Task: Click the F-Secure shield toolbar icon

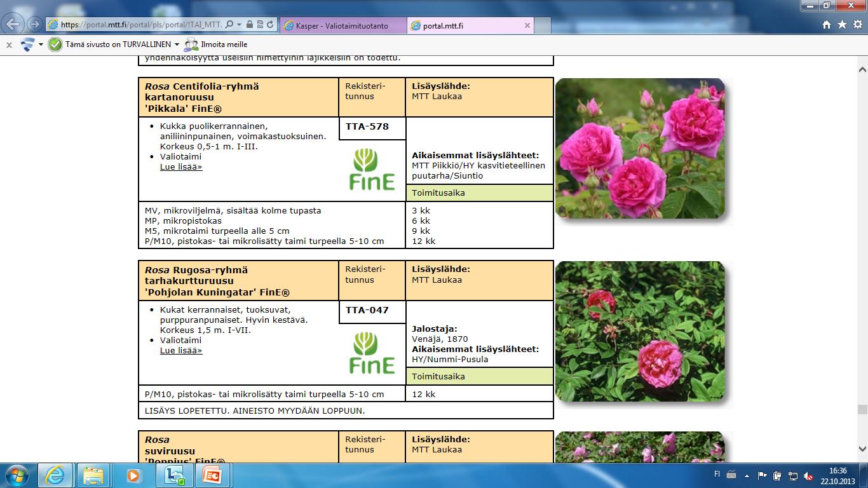Action: 27,44
